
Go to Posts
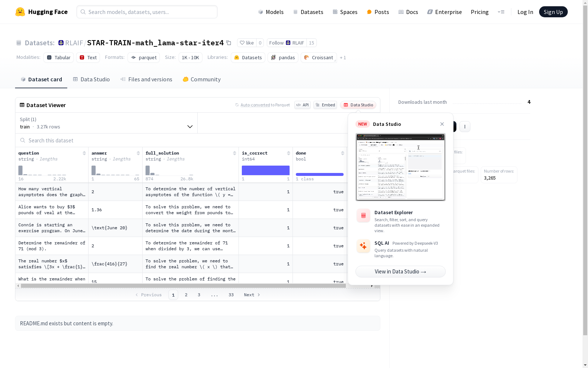click(378, 12)
